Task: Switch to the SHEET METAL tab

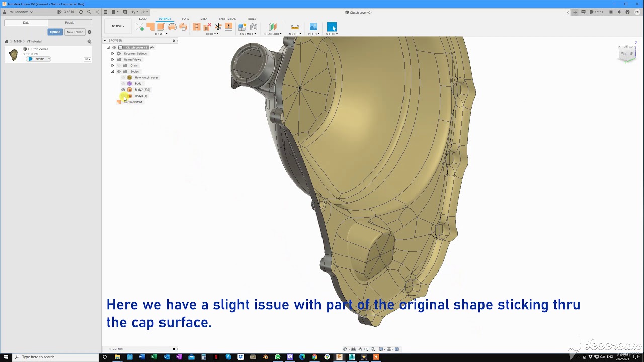Action: click(x=227, y=19)
